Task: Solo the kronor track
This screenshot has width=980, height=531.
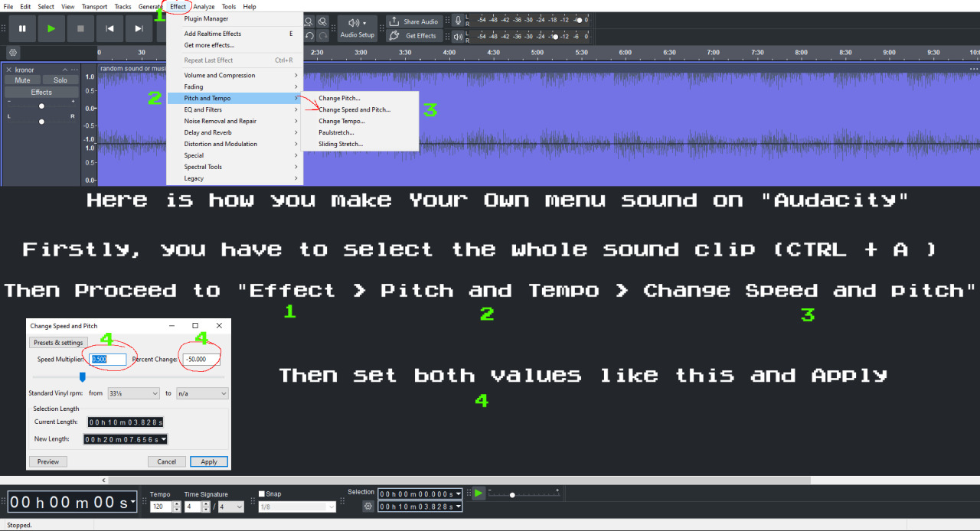Action: click(60, 80)
